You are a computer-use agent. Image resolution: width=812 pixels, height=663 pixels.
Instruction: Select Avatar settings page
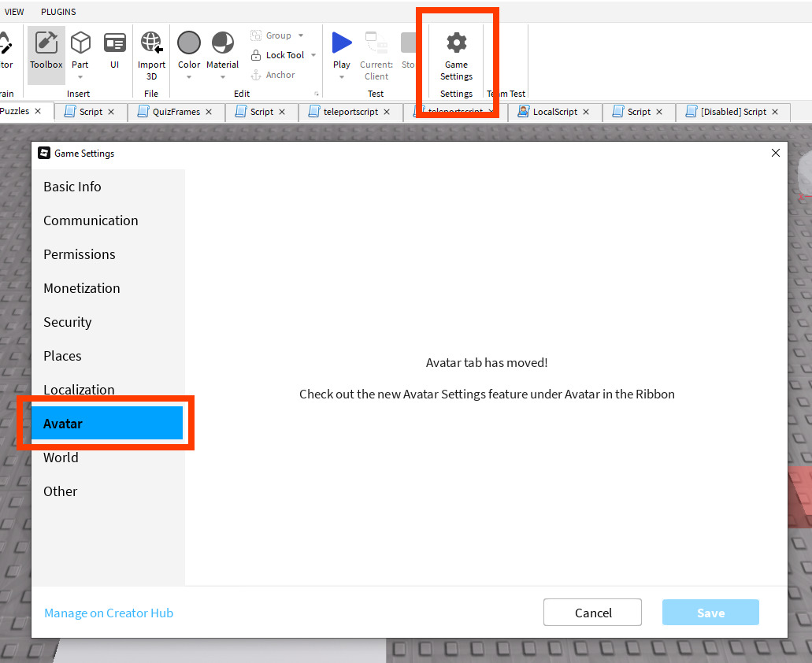click(x=108, y=424)
